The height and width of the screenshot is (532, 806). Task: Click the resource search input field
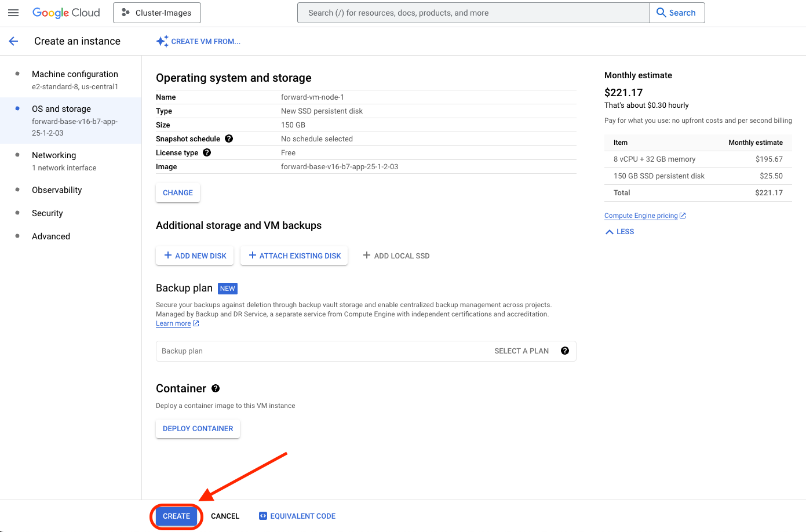473,13
